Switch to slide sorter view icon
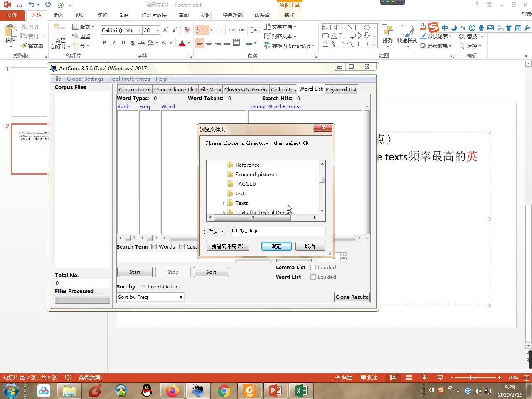The width and height of the screenshot is (532, 399). pos(409,378)
